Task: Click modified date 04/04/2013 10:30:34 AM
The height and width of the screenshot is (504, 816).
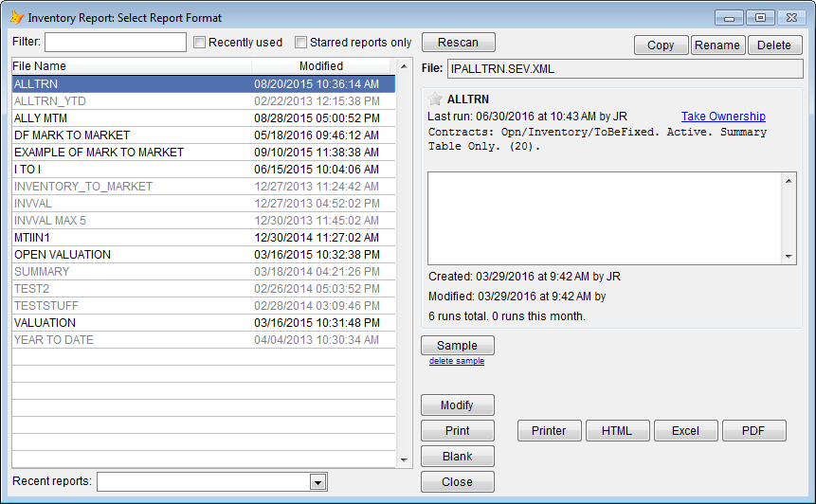Action: pyautogui.click(x=317, y=340)
